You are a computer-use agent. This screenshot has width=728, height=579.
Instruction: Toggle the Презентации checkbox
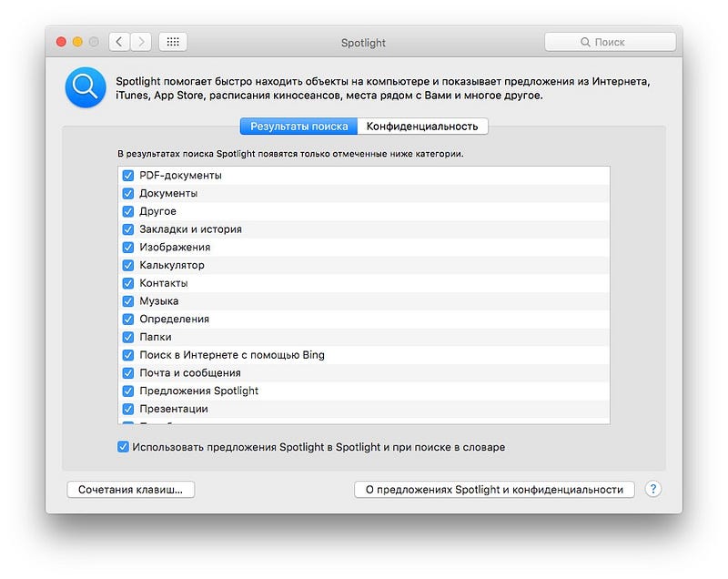[x=128, y=409]
